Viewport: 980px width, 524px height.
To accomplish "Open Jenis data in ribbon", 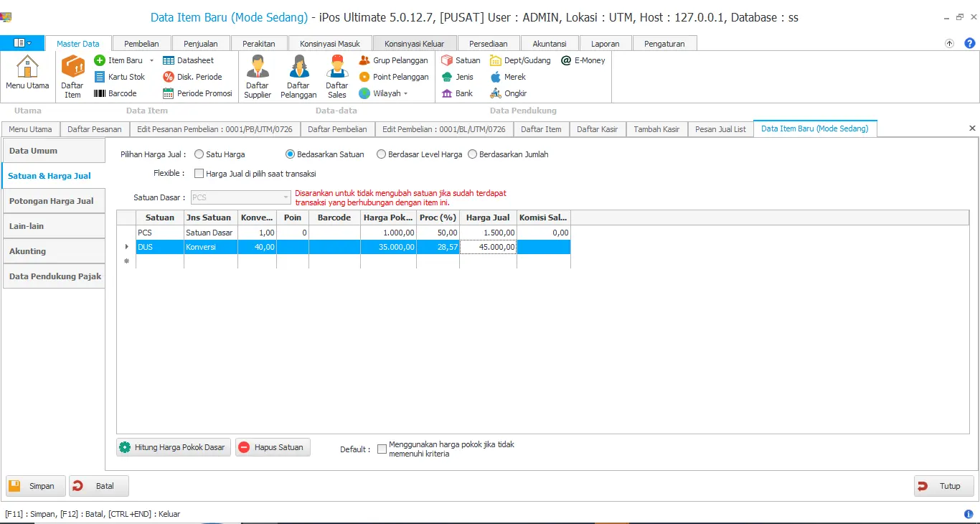I will coord(457,77).
